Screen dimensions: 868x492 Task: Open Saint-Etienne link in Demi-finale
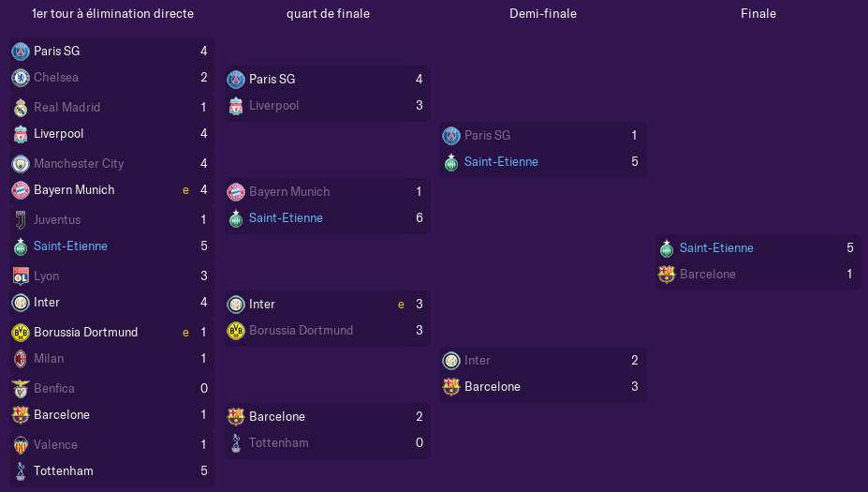pos(501,162)
